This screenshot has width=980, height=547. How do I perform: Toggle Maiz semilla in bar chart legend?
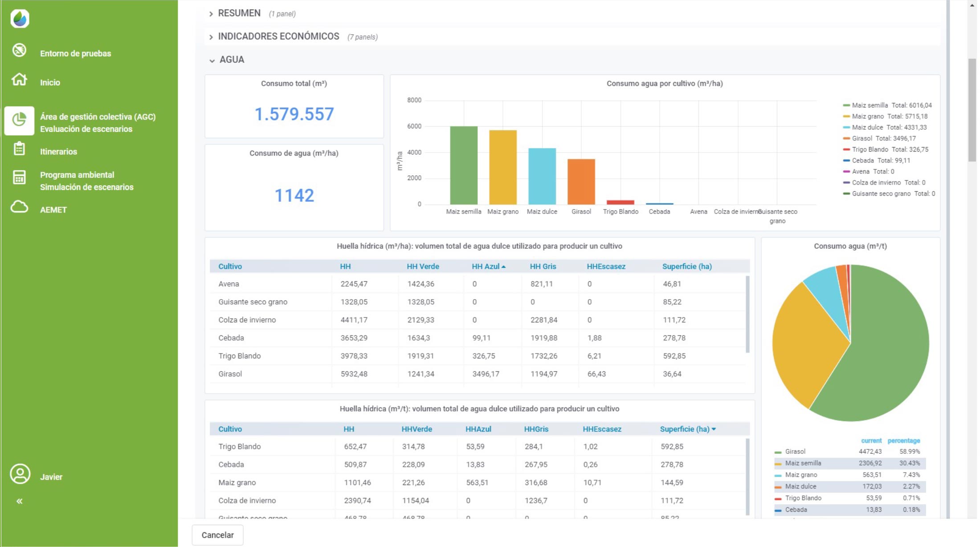coord(887,105)
